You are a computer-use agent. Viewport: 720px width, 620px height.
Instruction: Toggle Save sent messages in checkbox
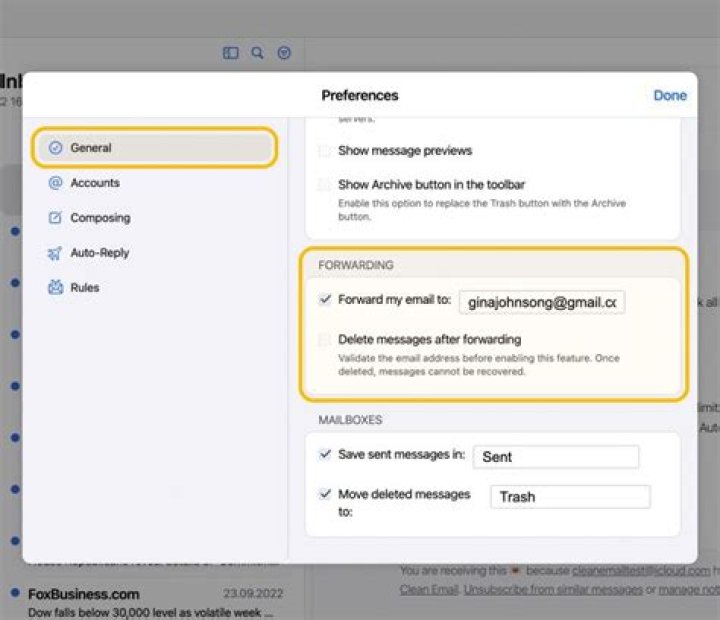point(324,454)
